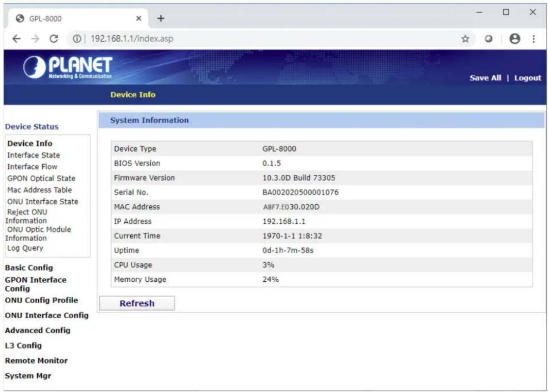
Task: Collapse the Device Status section
Action: click(x=31, y=127)
